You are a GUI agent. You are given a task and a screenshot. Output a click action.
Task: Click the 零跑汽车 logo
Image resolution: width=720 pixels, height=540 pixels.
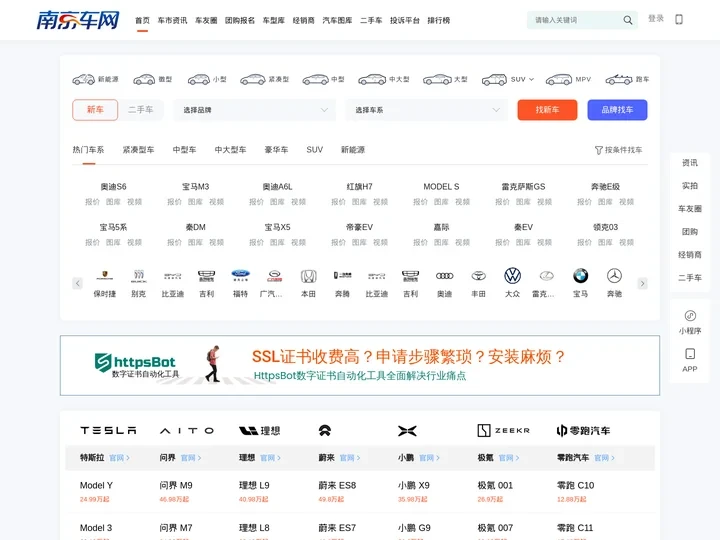[x=583, y=430]
